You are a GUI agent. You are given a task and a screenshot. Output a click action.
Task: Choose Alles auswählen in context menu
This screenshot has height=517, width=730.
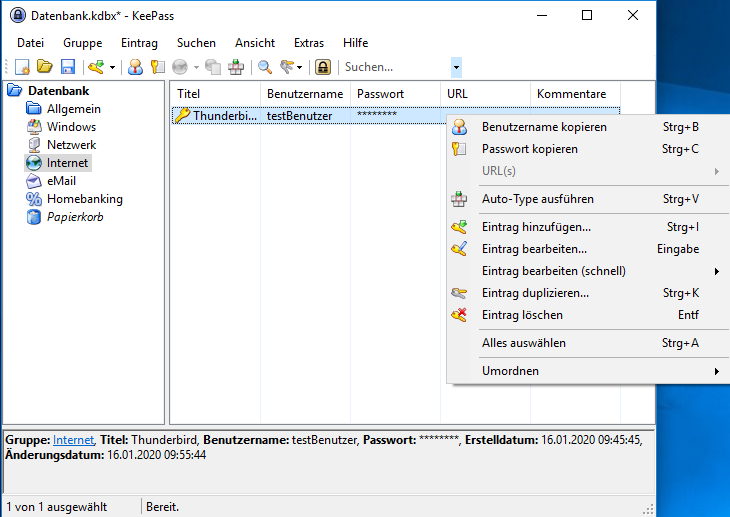[x=589, y=343]
